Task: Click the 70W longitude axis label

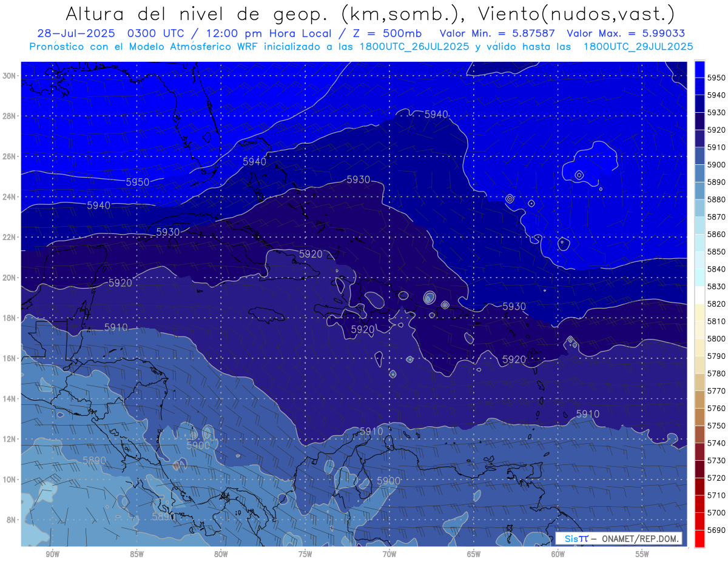Action: point(389,554)
